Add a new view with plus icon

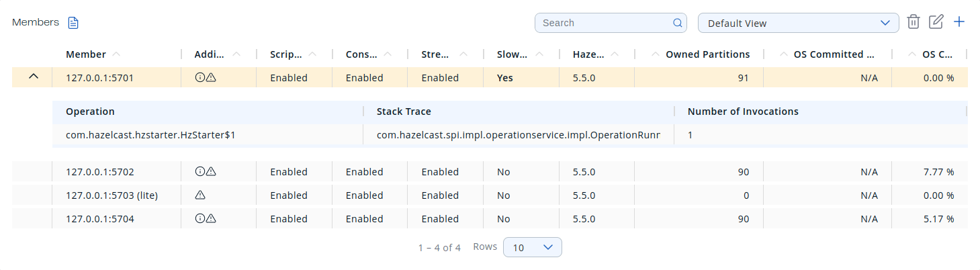tap(959, 22)
